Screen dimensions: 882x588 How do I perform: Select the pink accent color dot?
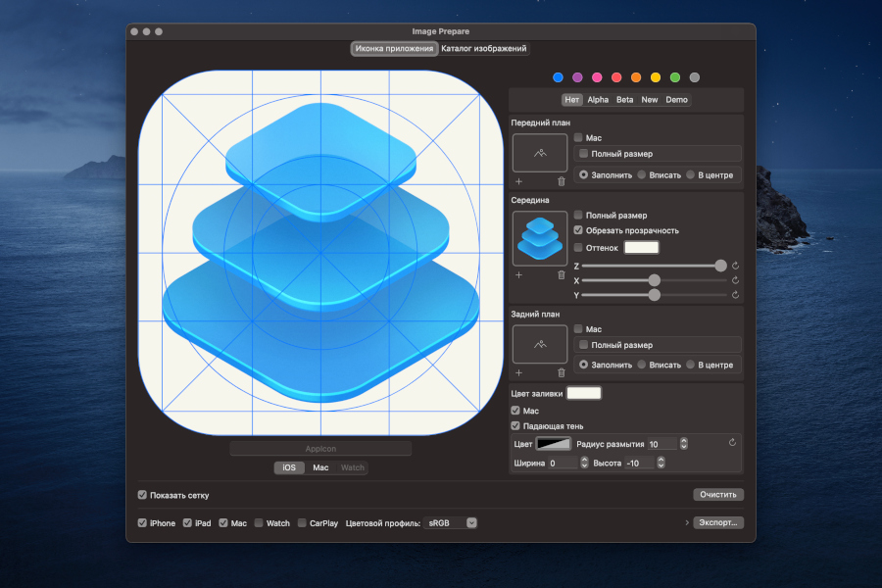click(597, 77)
